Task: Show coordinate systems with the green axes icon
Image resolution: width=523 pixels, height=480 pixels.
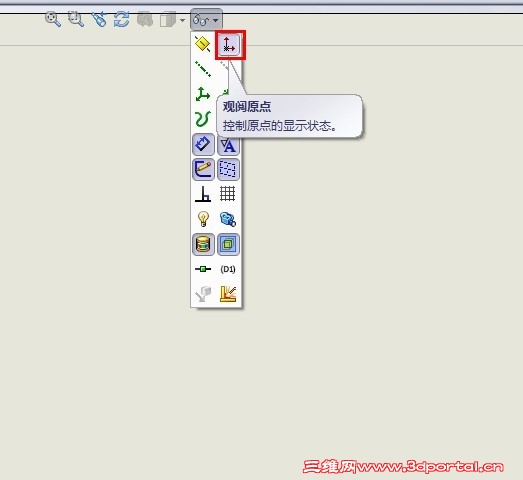Action: coord(202,94)
